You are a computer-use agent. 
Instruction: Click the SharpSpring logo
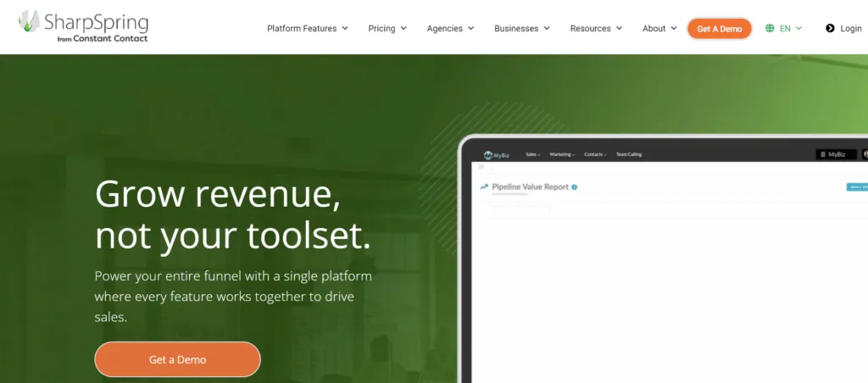pyautogui.click(x=83, y=26)
